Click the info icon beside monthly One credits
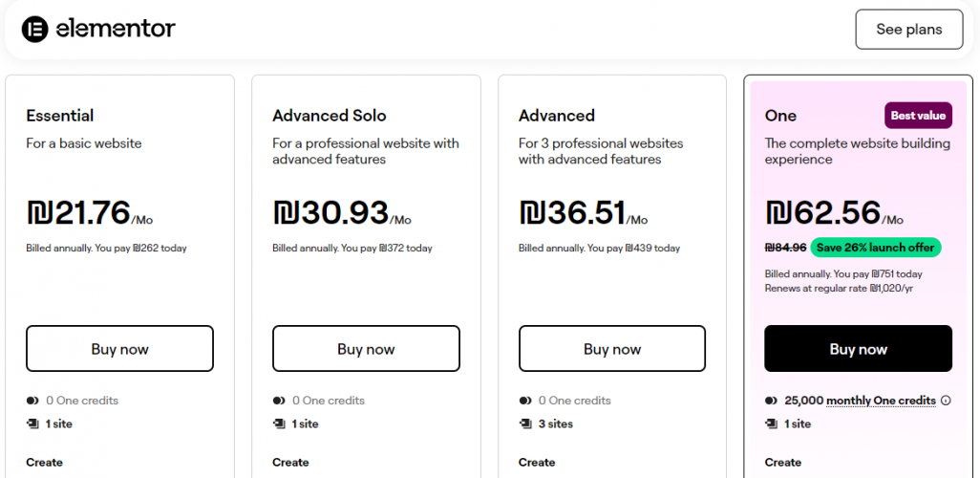Screen dimensions: 980x478 946,401
